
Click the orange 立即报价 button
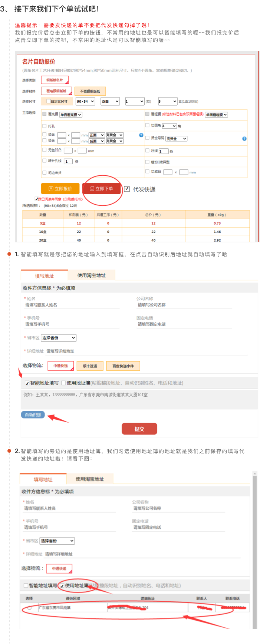pyautogui.click(x=60, y=189)
